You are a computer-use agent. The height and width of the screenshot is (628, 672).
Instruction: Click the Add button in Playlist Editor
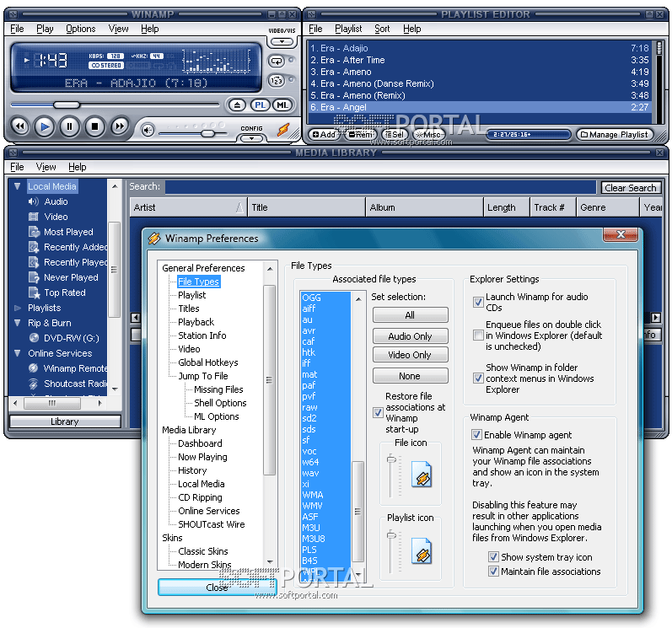pos(324,135)
